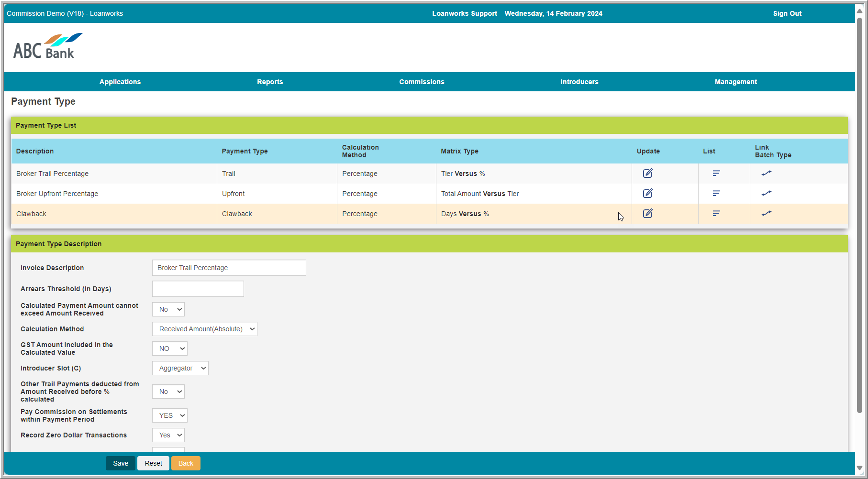Open Record Zero Dollar Transactions dropdown
868x479 pixels.
(x=168, y=435)
